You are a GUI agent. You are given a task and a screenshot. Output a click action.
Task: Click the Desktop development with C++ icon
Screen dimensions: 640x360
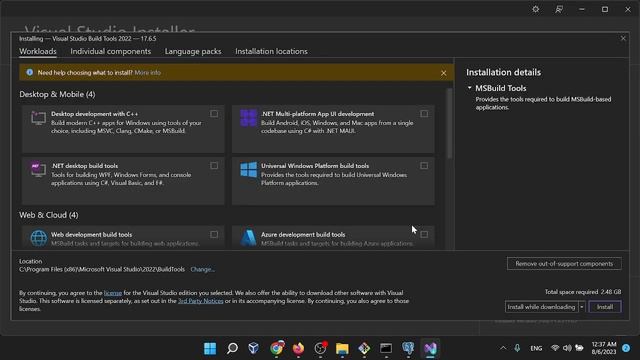pyautogui.click(x=38, y=118)
